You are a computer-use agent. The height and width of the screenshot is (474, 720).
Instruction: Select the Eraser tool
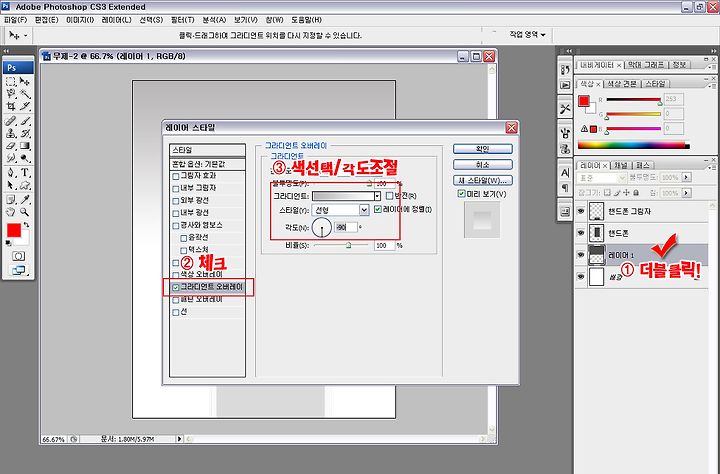11,146
